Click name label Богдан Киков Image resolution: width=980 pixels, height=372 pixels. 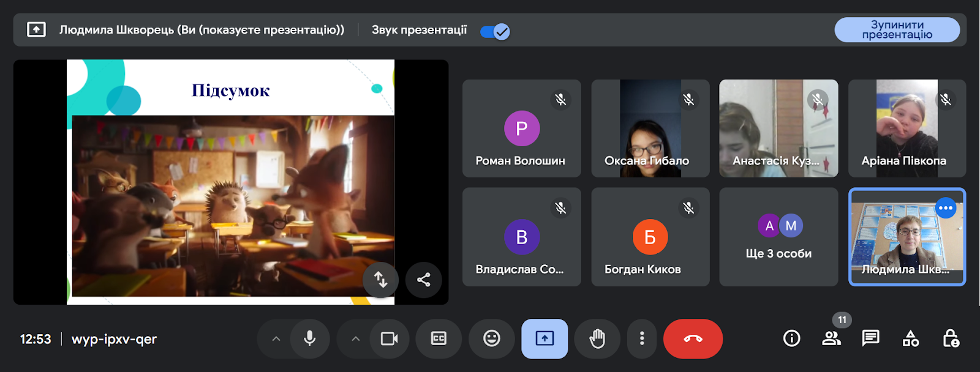pos(643,269)
